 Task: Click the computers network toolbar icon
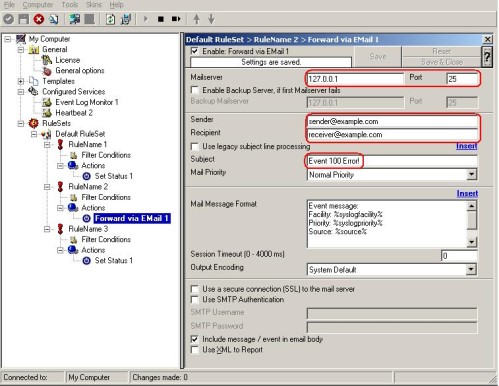point(74,19)
